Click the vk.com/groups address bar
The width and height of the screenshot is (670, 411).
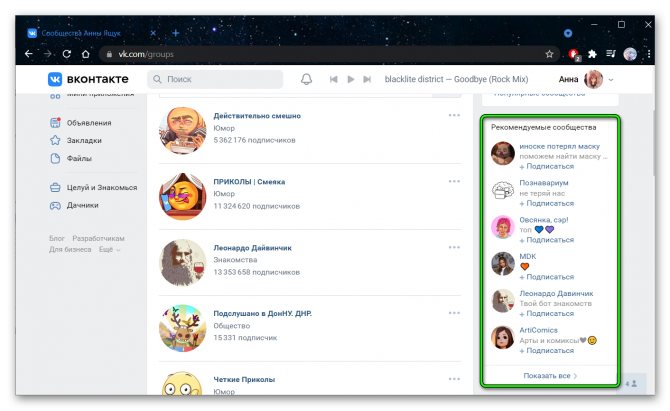pos(329,54)
